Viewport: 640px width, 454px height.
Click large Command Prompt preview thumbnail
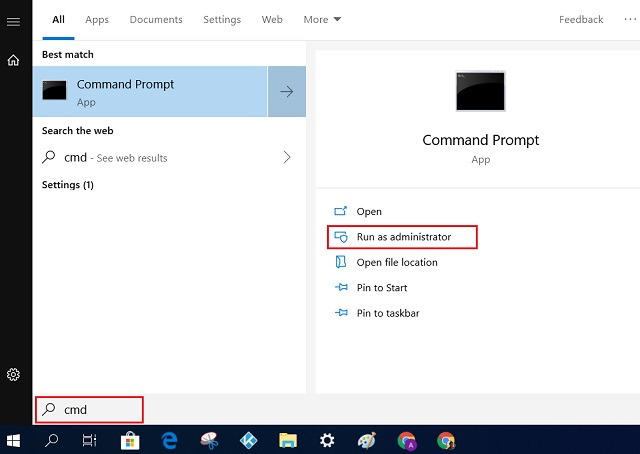click(480, 91)
